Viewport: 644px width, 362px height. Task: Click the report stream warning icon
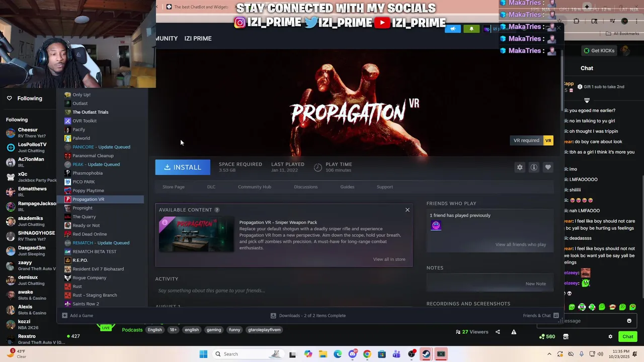click(514, 332)
